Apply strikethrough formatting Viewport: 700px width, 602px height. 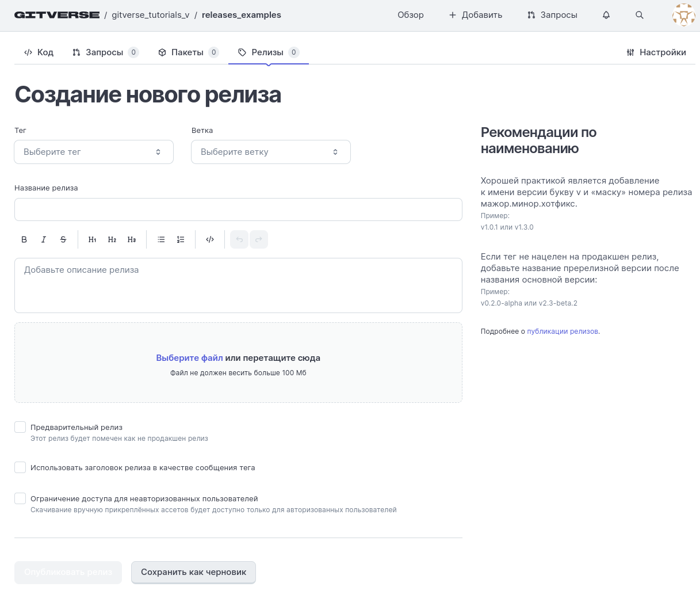(63, 239)
